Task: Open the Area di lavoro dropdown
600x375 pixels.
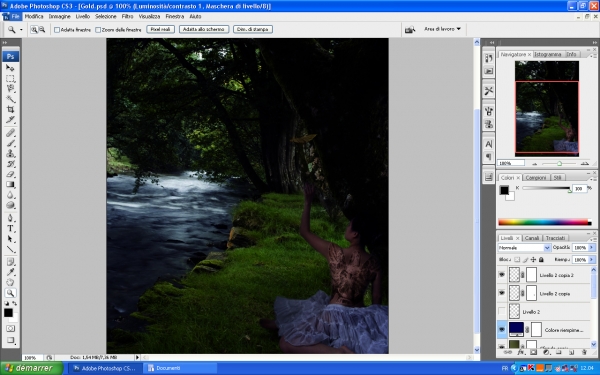Action: click(x=442, y=29)
